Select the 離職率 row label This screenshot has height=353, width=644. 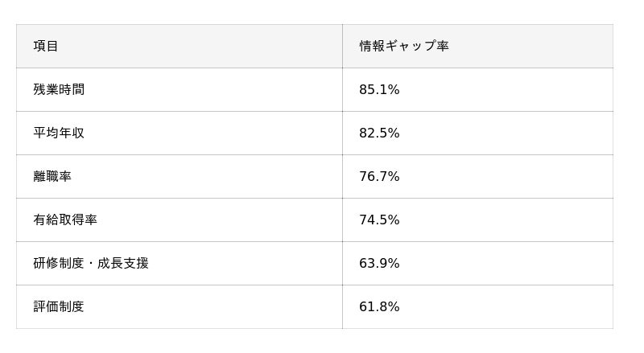point(52,177)
